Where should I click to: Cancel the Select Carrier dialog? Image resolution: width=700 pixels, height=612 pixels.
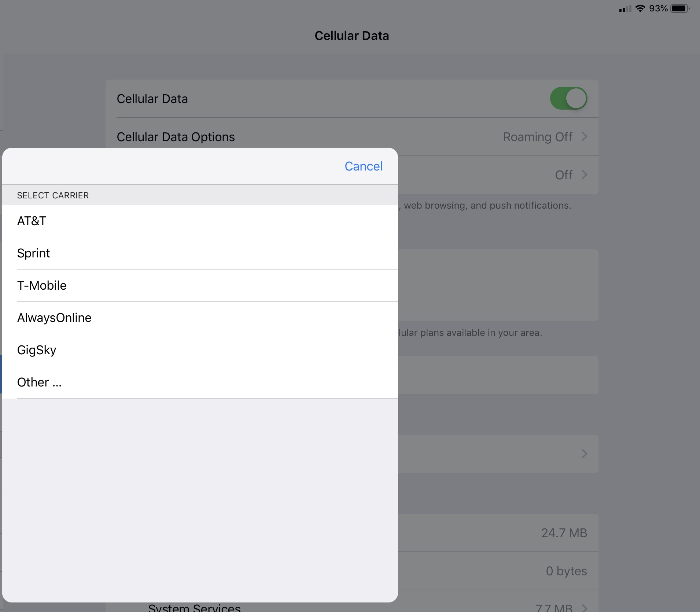[x=364, y=166]
